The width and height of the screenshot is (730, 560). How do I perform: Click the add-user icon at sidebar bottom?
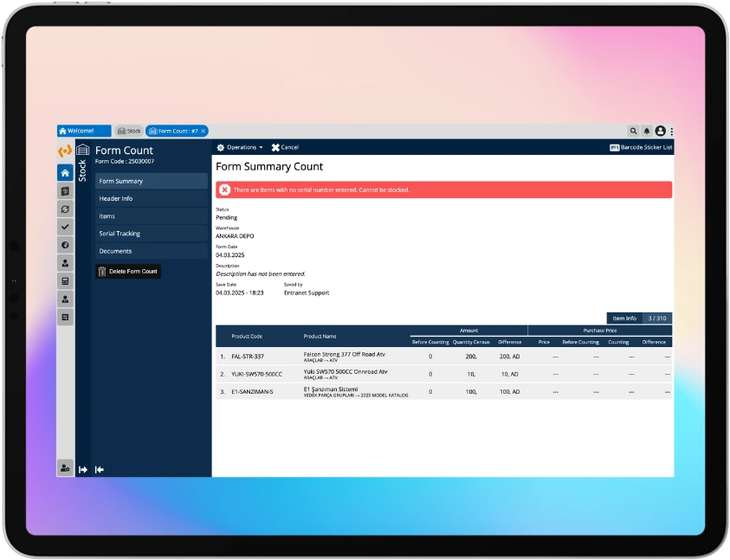coord(65,467)
